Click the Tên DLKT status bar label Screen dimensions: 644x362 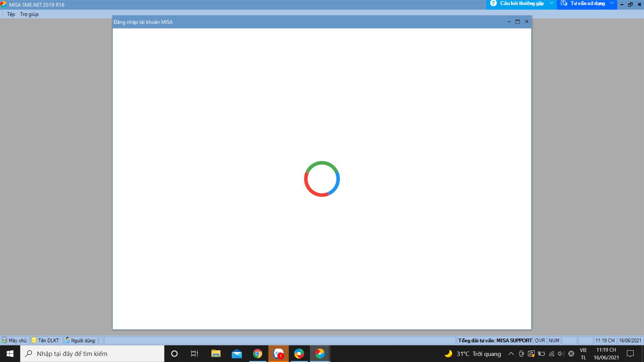49,341
